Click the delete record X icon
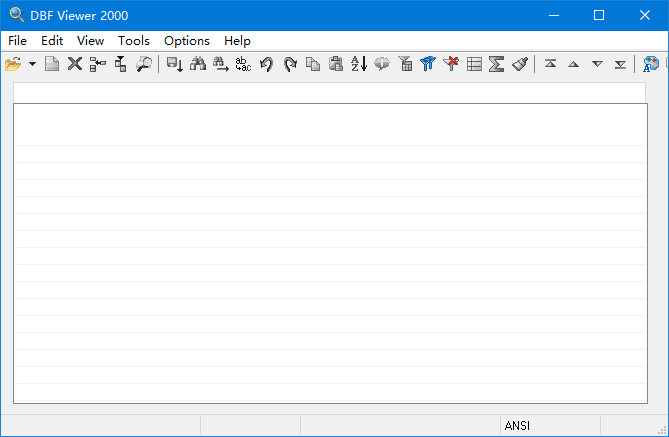Screen dimensions: 669x437 [74, 64]
